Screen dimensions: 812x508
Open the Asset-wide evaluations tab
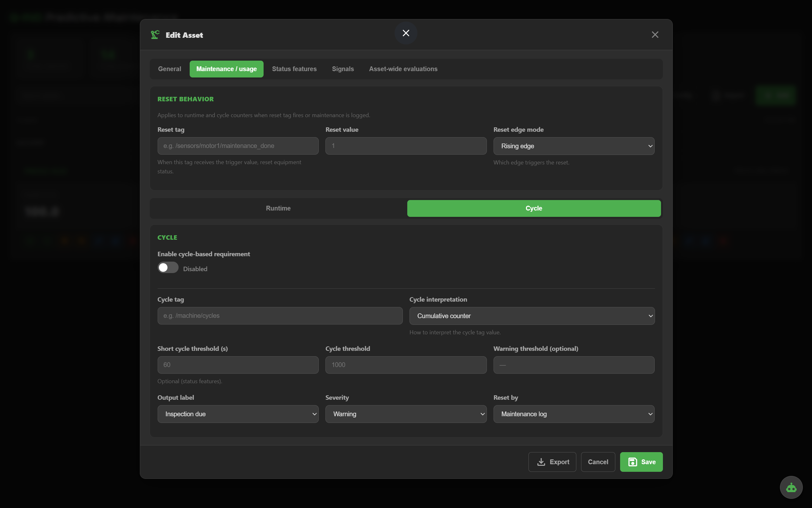tap(403, 69)
